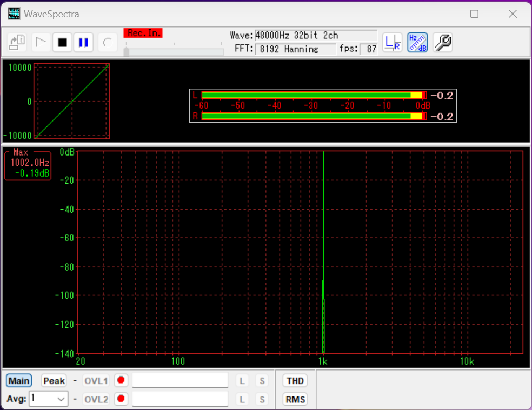Enable the RMS measurement

click(x=295, y=400)
